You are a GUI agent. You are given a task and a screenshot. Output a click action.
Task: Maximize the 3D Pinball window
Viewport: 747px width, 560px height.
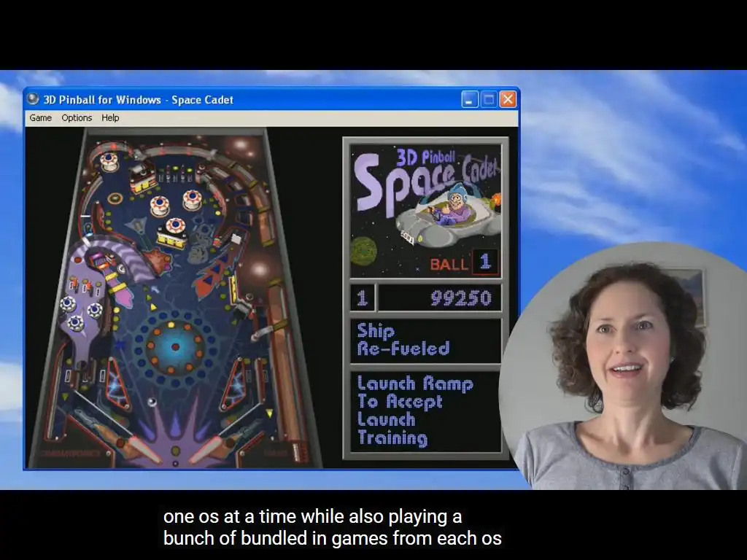[x=488, y=99]
